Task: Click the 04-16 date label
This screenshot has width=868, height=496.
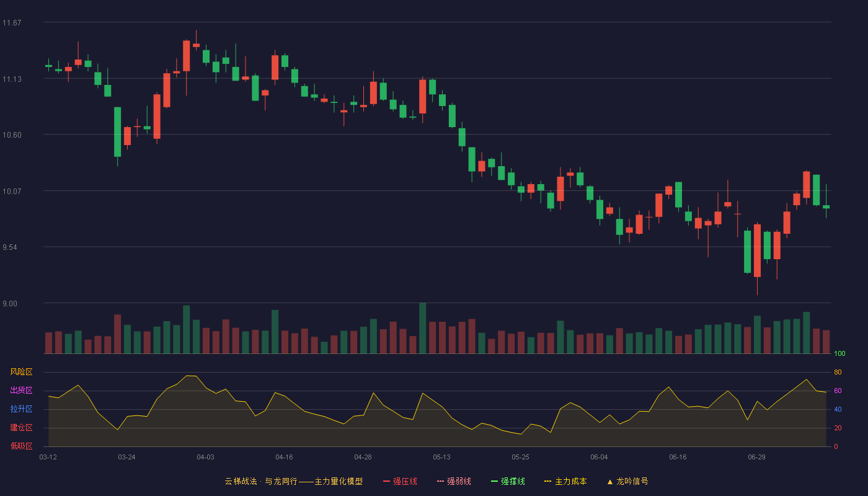Action: tap(284, 457)
